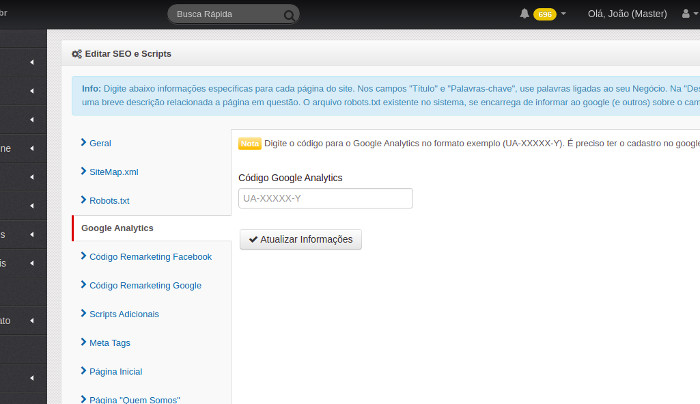Image resolution: width=700 pixels, height=404 pixels.
Task: Open the user profile icon menu
Action: [x=686, y=14]
